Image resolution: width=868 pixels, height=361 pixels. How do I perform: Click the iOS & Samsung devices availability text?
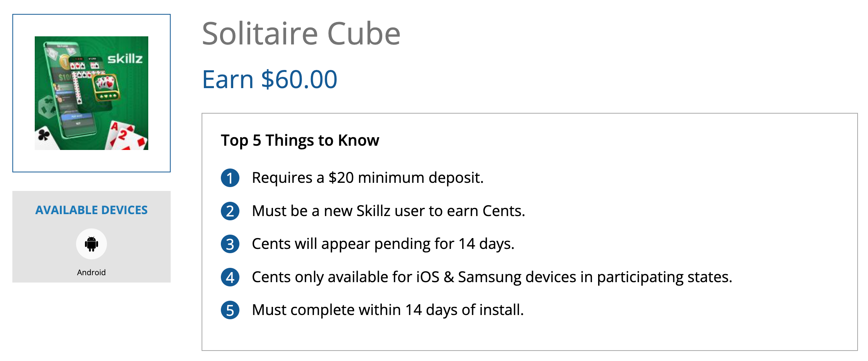pos(492,277)
